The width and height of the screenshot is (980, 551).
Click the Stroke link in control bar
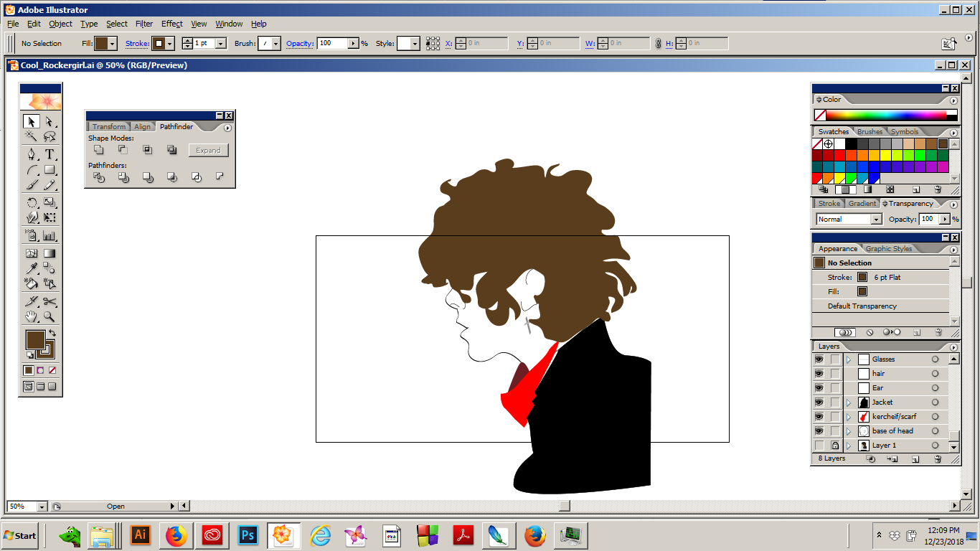click(137, 44)
